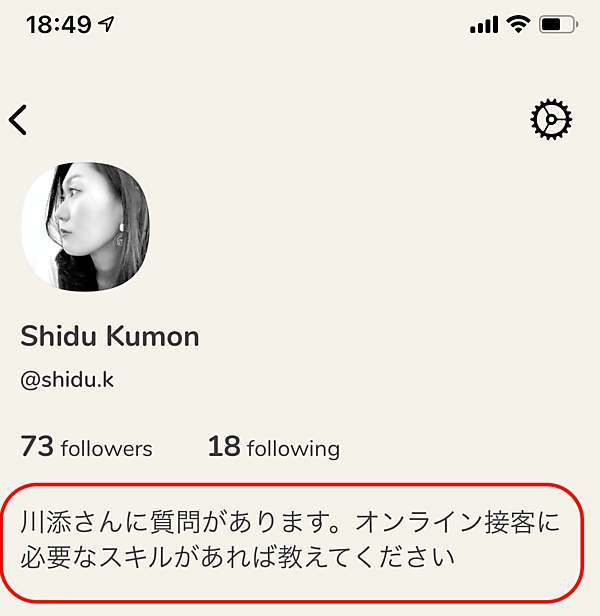Tap the 18:49 clock in status bar

click(59, 25)
